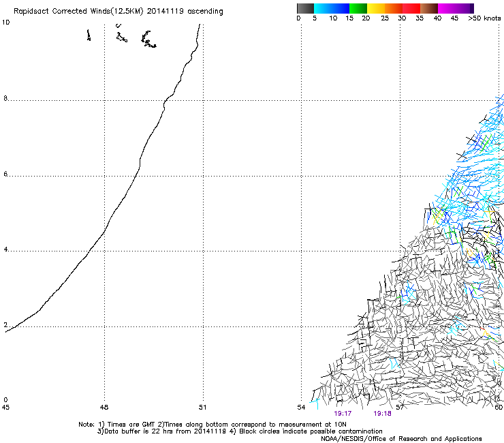Click the blue 5-15 knots color segment
504x443 pixels.
click(332, 8)
